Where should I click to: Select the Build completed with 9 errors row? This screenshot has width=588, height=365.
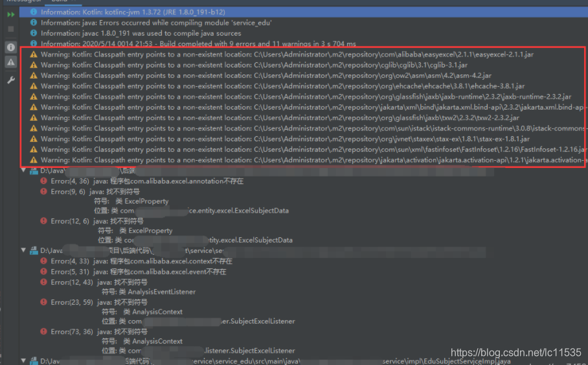[x=303, y=43]
